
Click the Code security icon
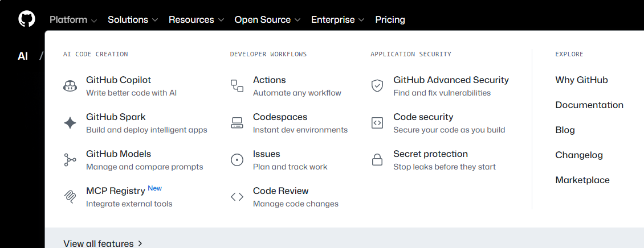pos(377,123)
